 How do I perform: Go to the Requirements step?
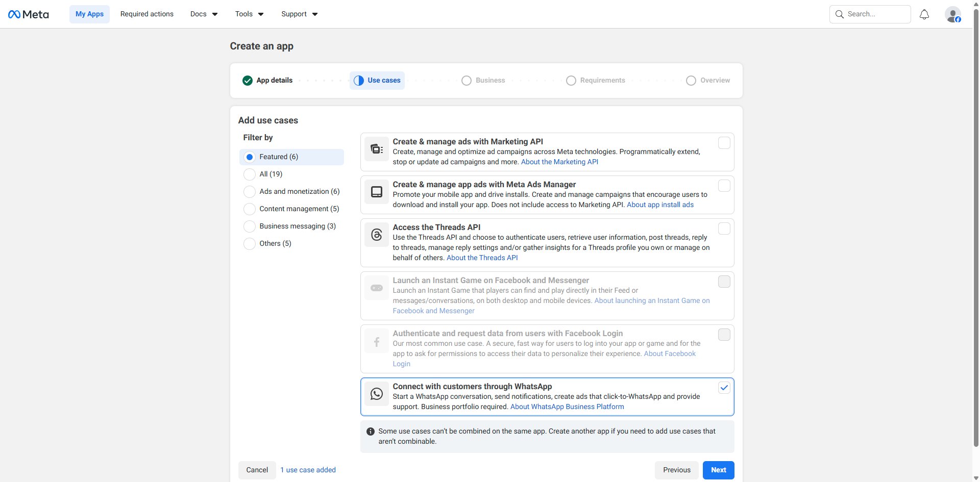[x=596, y=81]
